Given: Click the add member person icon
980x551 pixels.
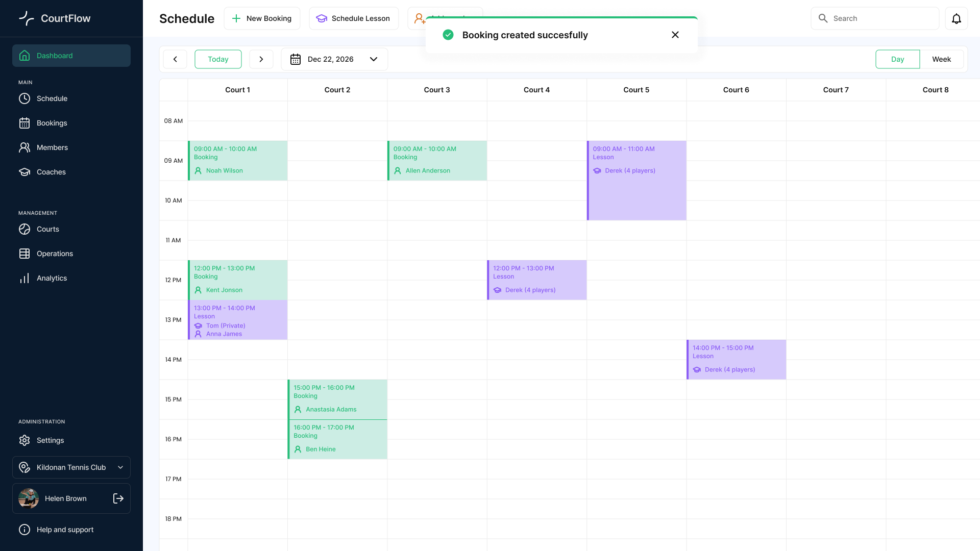Looking at the screenshot, I should pos(420,18).
